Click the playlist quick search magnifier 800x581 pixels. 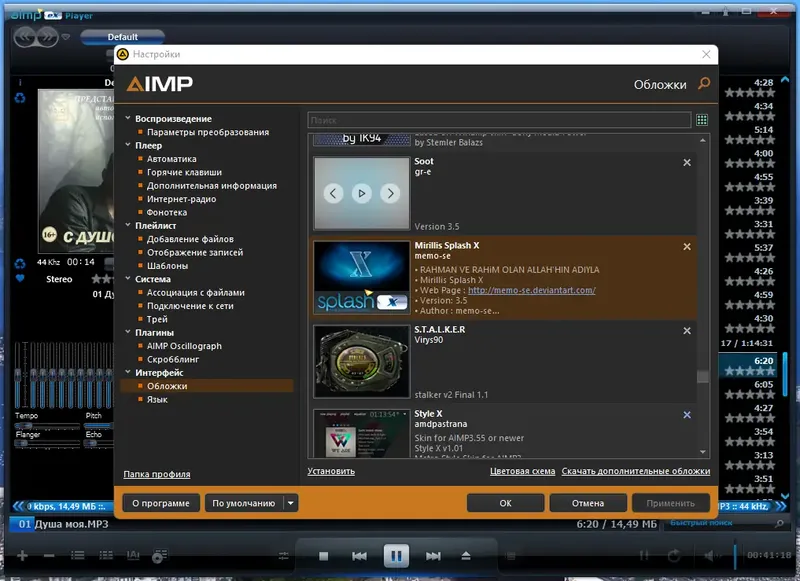point(779,523)
